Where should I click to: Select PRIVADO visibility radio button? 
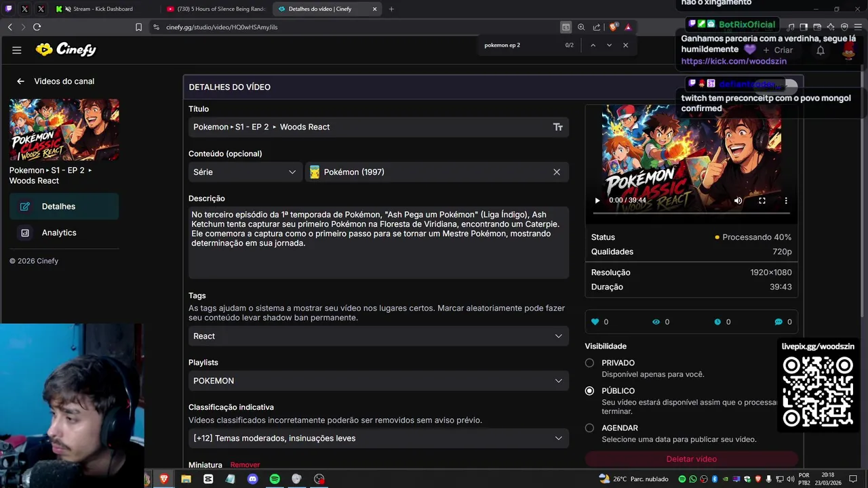[x=589, y=363]
